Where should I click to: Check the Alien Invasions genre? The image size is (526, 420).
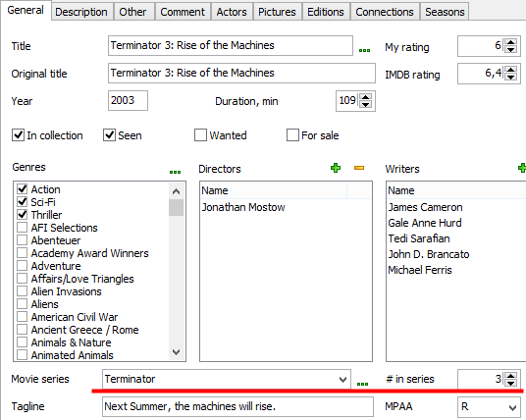click(23, 291)
